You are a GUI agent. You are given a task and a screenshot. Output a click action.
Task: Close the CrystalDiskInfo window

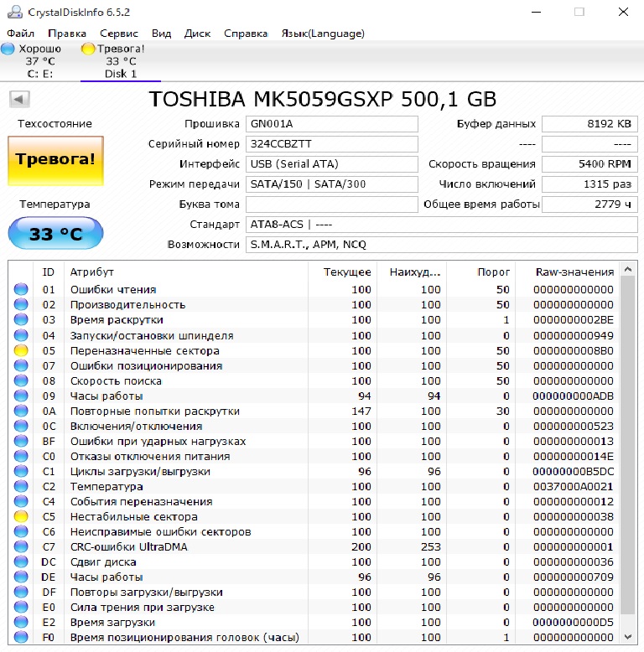click(623, 12)
